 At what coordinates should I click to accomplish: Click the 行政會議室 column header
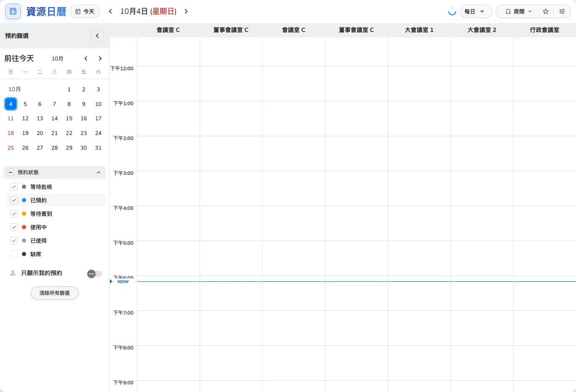544,30
